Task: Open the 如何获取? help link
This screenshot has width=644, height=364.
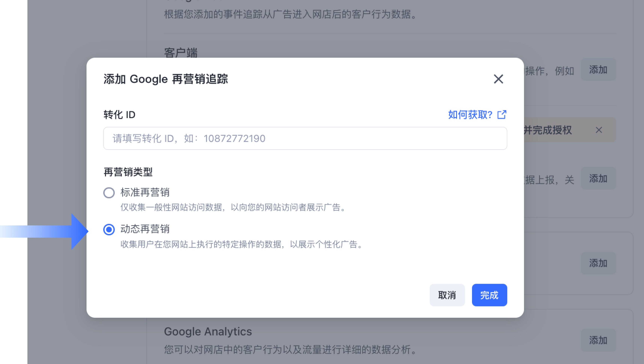Action: [470, 115]
